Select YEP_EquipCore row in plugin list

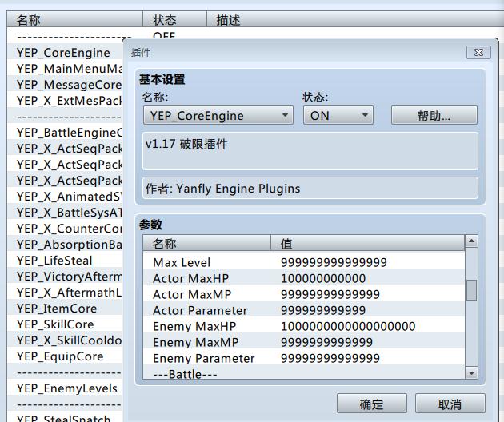65,356
